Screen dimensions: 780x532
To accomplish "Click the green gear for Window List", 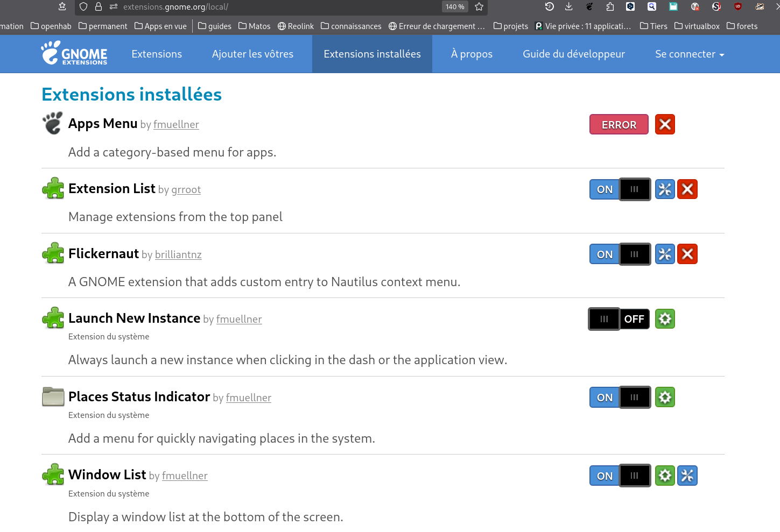I will [665, 476].
